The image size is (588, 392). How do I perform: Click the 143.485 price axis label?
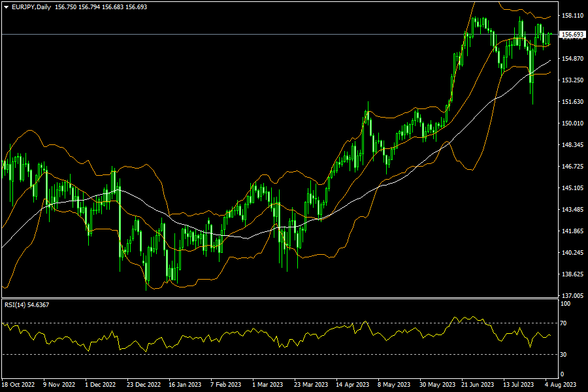[x=572, y=209]
